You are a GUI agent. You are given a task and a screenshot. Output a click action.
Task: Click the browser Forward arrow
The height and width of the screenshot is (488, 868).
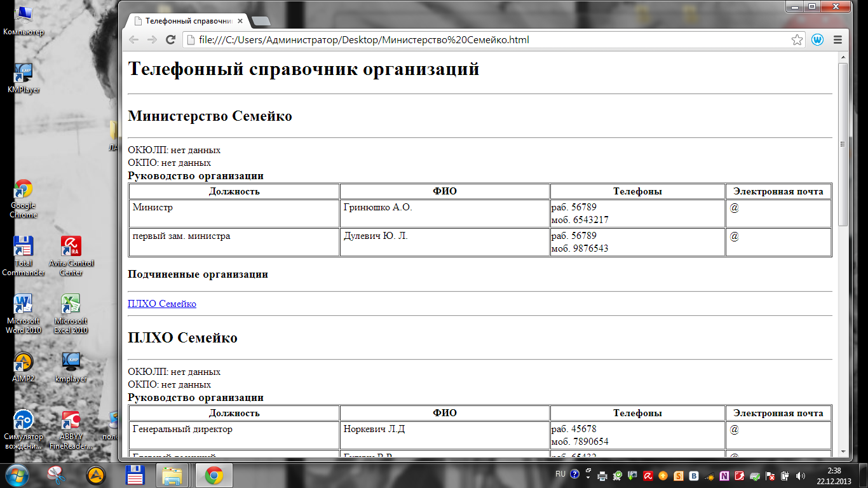click(152, 39)
